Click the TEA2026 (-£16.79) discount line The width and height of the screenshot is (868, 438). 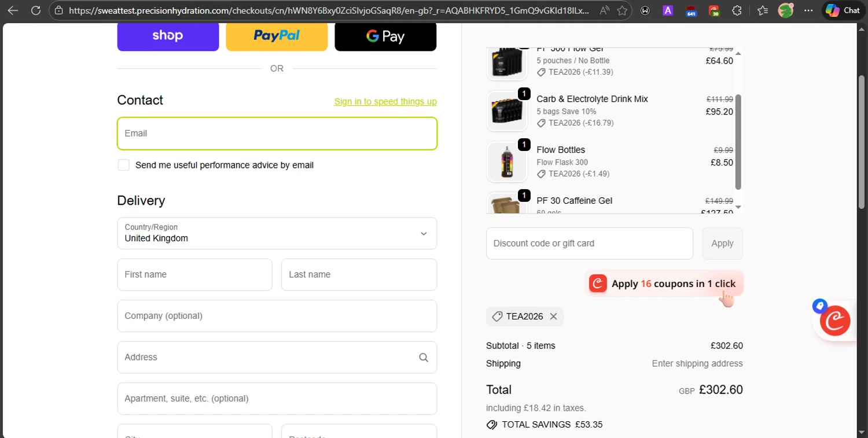pos(575,123)
